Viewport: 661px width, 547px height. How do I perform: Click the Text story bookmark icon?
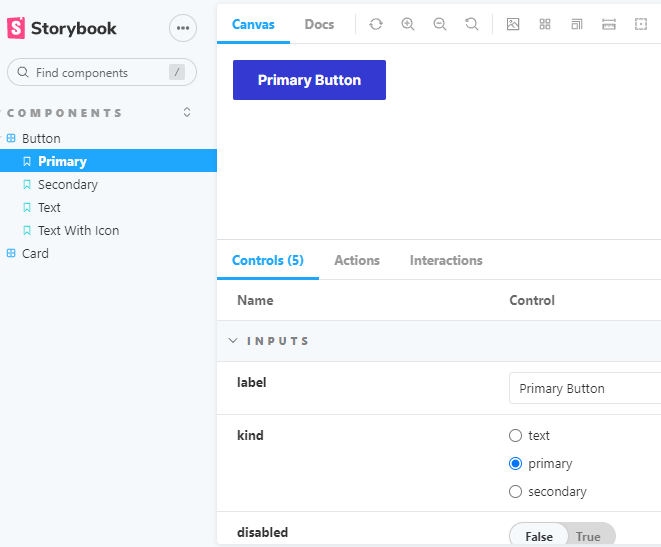tap(27, 207)
